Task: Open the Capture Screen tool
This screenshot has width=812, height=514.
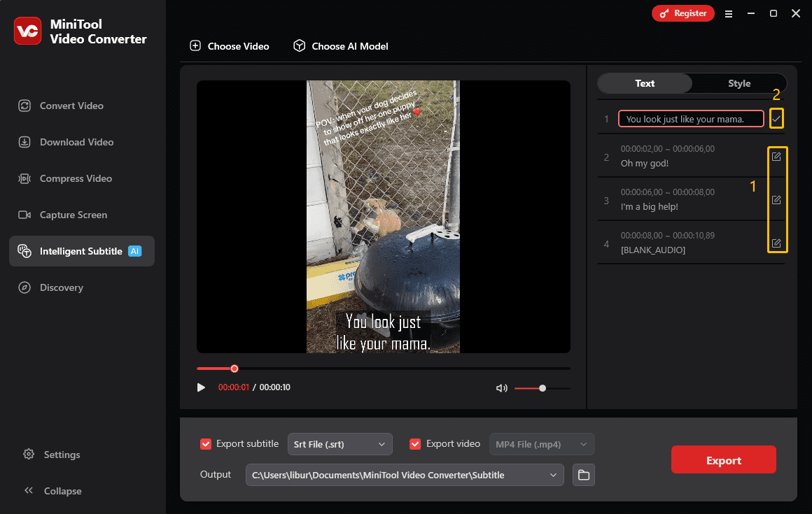Action: pos(73,215)
